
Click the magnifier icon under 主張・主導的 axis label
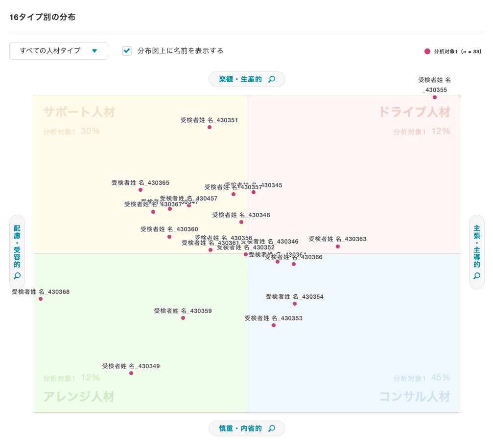click(476, 276)
